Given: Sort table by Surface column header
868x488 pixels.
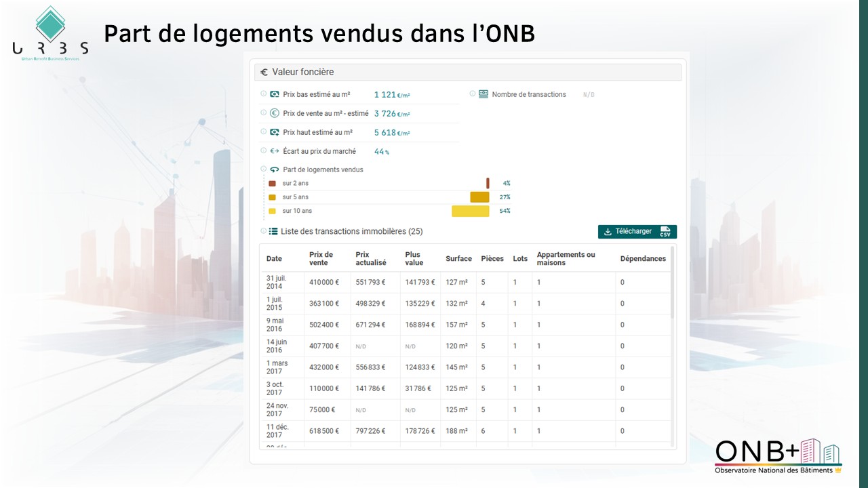Looking at the screenshot, I should [x=458, y=258].
